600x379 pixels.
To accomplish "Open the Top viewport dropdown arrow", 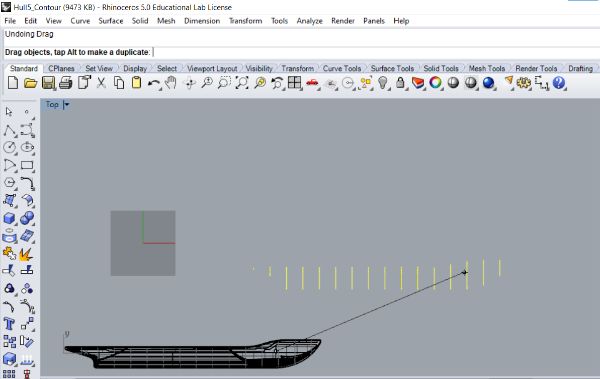I will pyautogui.click(x=67, y=105).
